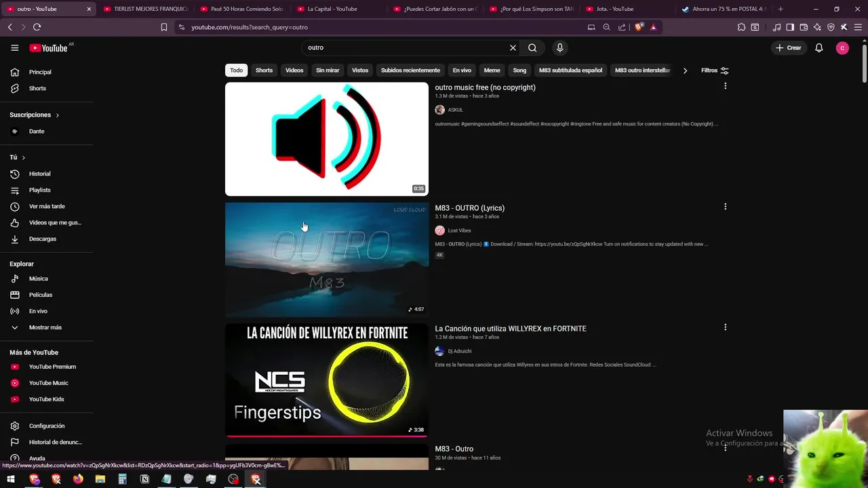Viewport: 868px width, 488px height.
Task: Open the notifications bell
Action: pyautogui.click(x=819, y=48)
